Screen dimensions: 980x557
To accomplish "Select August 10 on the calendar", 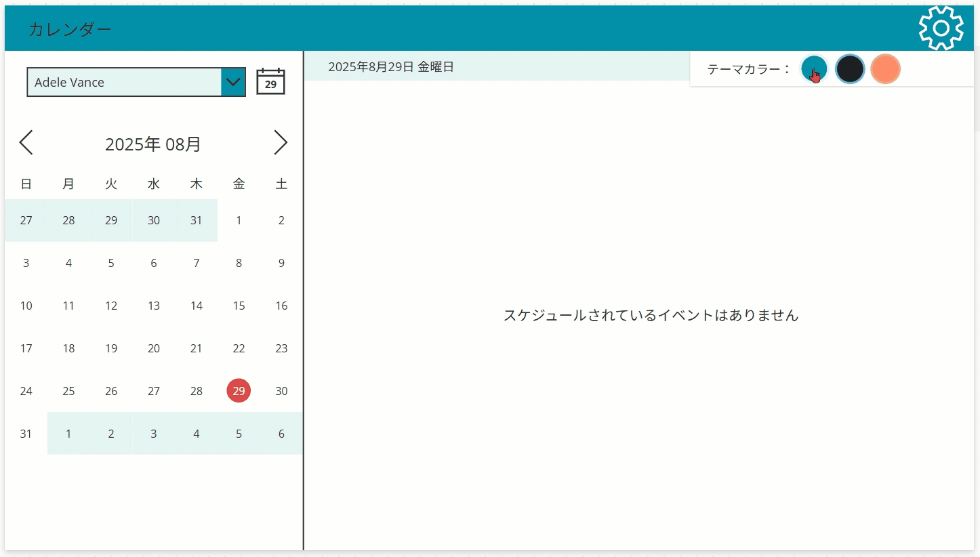I will click(26, 306).
